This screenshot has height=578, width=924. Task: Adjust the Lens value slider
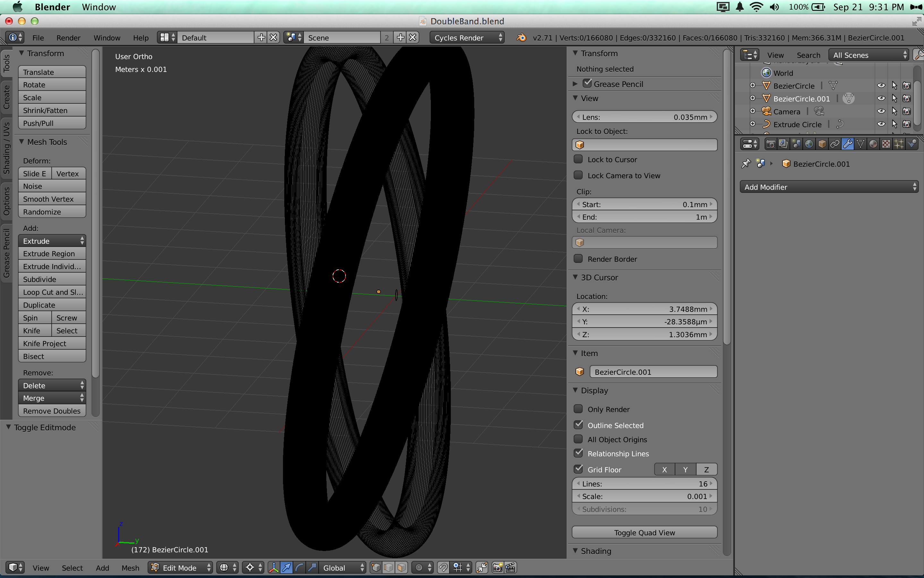point(645,117)
